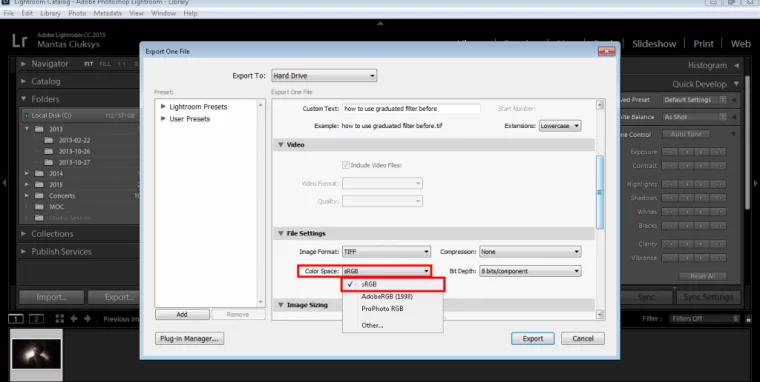Viewport: 760px width, 382px height.
Task: Collapse the Image Sizing section
Action: 280,305
